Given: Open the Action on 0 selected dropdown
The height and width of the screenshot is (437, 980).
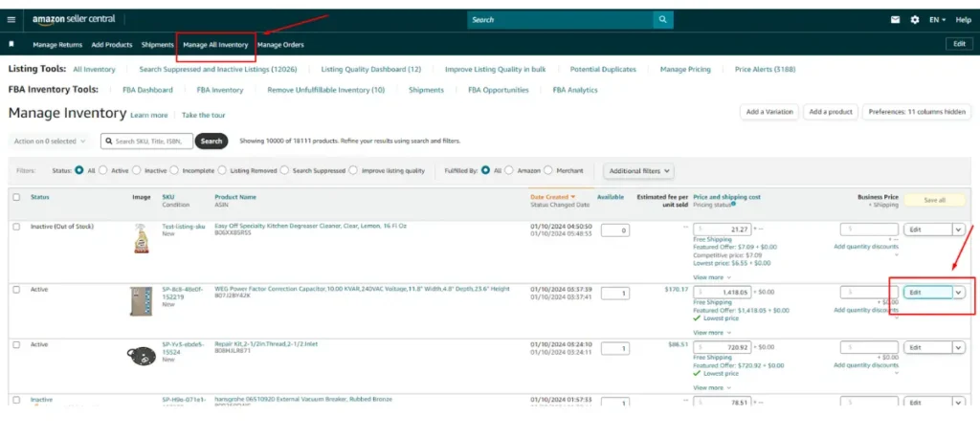Looking at the screenshot, I should (50, 142).
